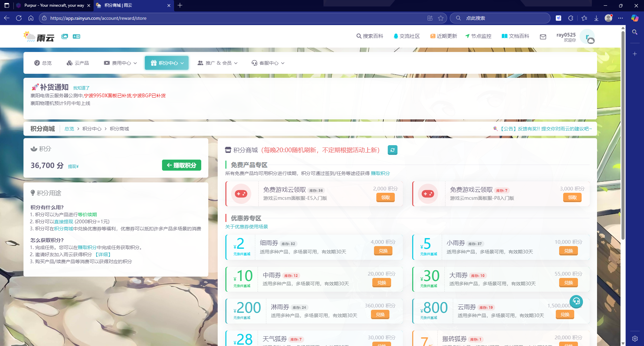Go to browser home page
Screen dimensions: 644x346
(31, 18)
